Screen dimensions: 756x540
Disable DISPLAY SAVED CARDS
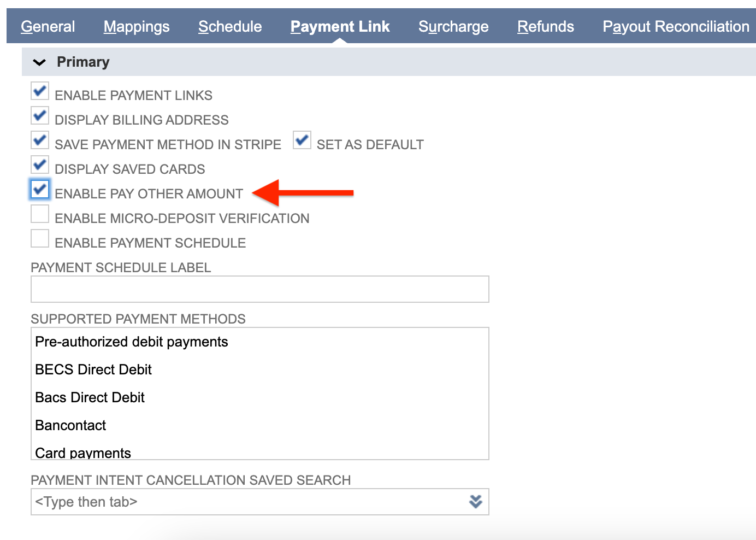(x=39, y=165)
